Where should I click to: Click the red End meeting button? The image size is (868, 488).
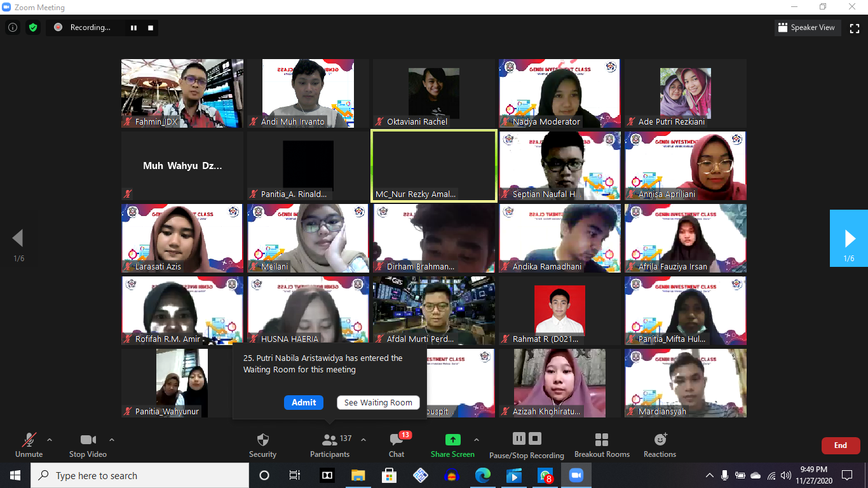click(x=841, y=445)
